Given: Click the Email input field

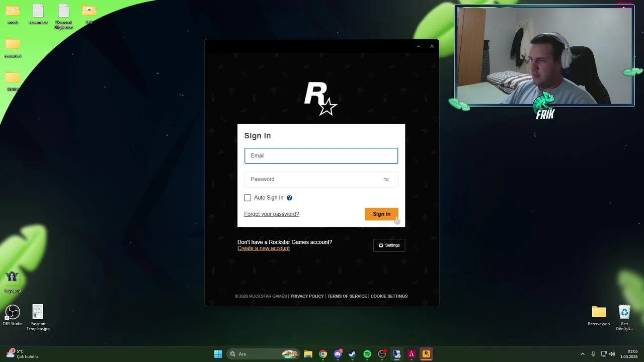Looking at the screenshot, I should click(321, 156).
